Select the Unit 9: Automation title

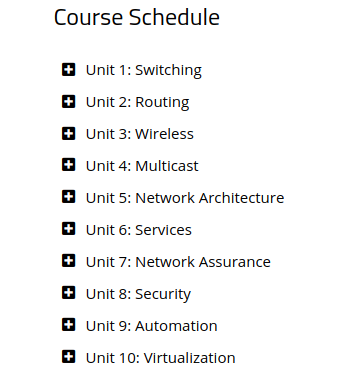[x=151, y=326]
